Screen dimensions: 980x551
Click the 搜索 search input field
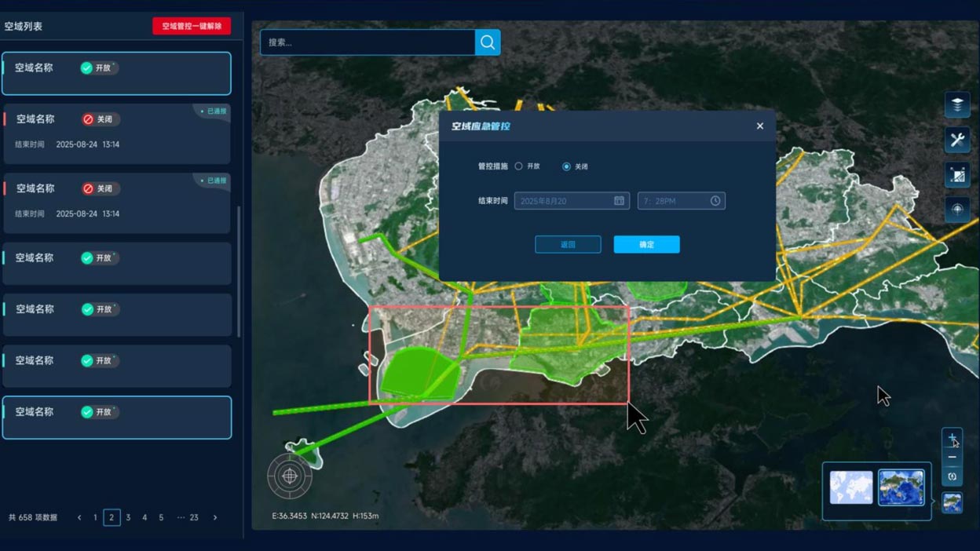point(367,42)
